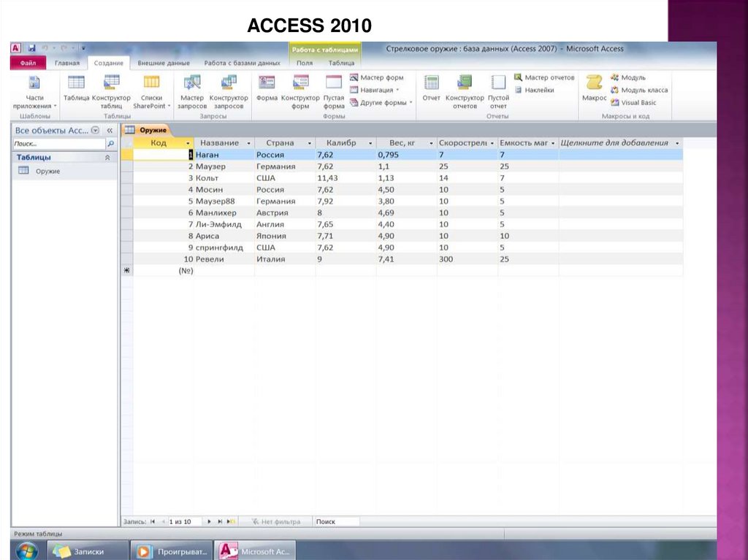Select the Оружие table in navigation pane
The width and height of the screenshot is (748, 560).
pos(47,171)
